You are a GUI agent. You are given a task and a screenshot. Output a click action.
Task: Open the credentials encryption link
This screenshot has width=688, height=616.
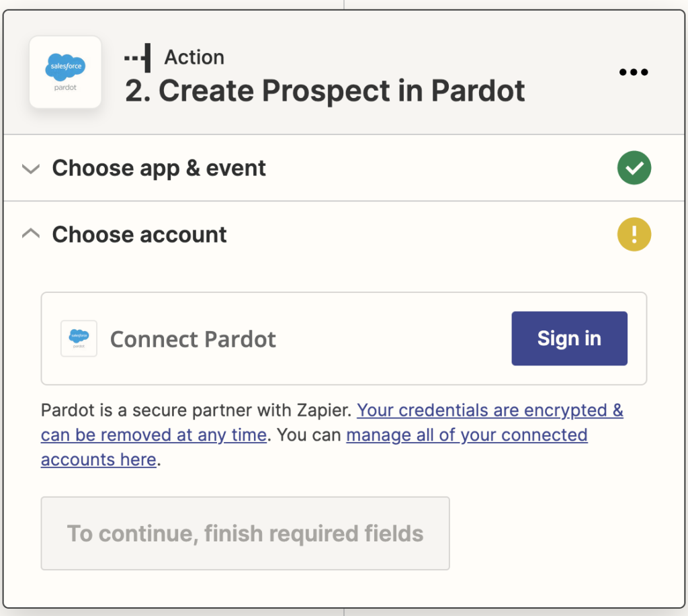click(490, 410)
